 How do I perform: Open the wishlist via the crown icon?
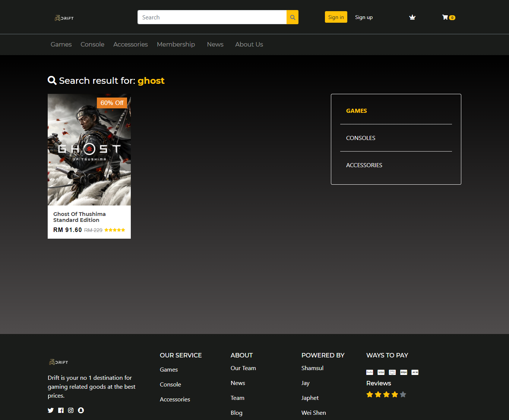412,17
